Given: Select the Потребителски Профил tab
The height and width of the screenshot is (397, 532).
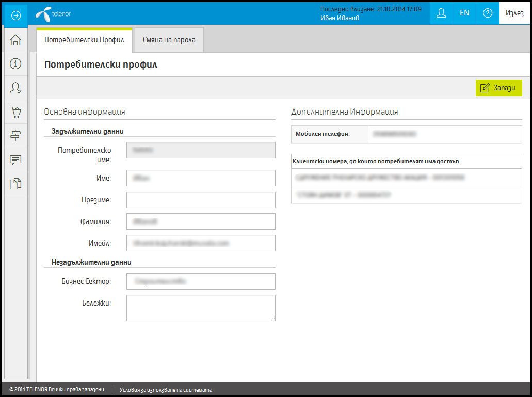Looking at the screenshot, I should point(84,40).
